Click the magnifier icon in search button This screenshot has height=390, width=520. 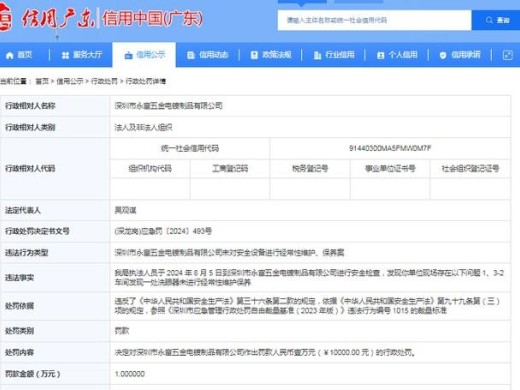[x=489, y=20]
